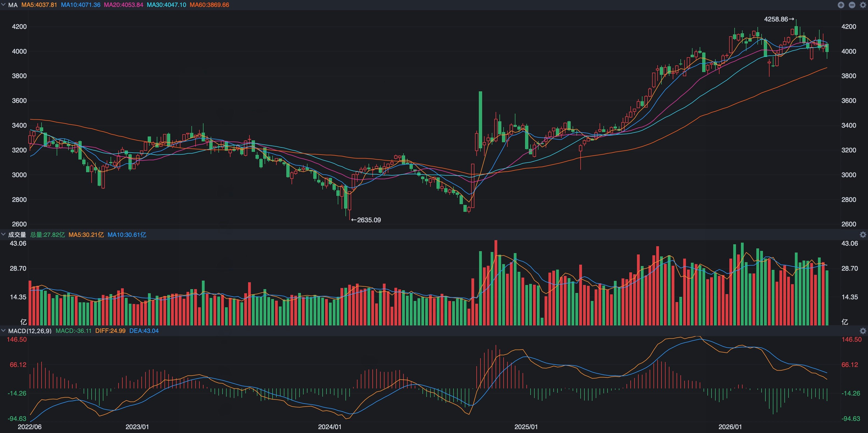
Task: Click the MA30:4047.10 cyan label
Action: (166, 5)
